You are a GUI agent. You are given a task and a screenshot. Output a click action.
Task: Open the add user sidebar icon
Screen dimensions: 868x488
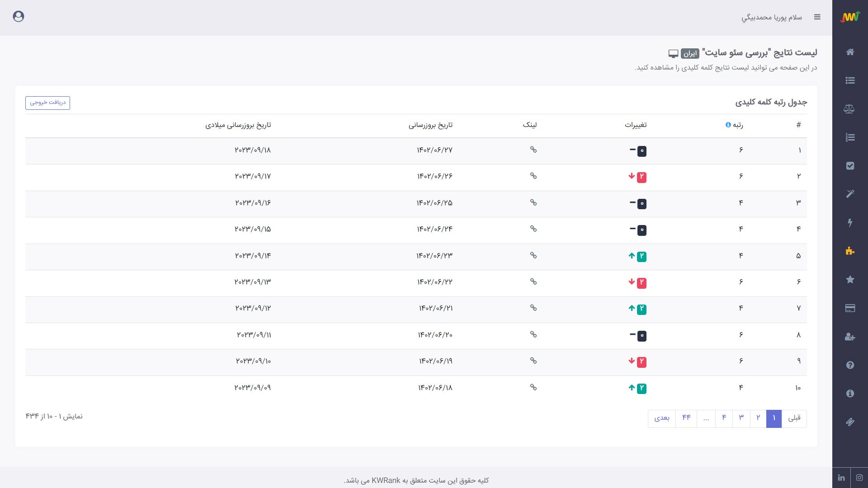tap(850, 337)
